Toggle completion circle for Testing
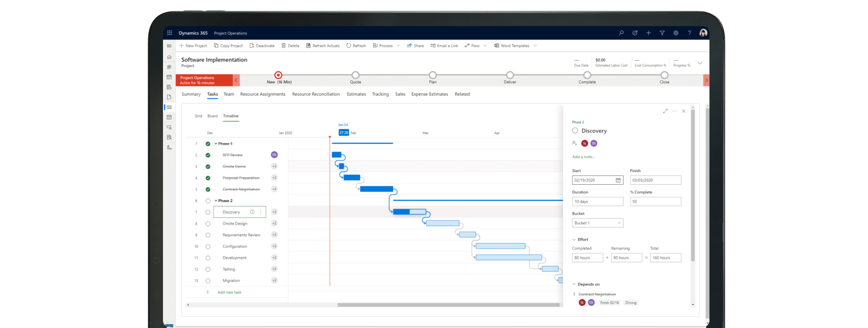This screenshot has height=328, width=868. (x=208, y=269)
